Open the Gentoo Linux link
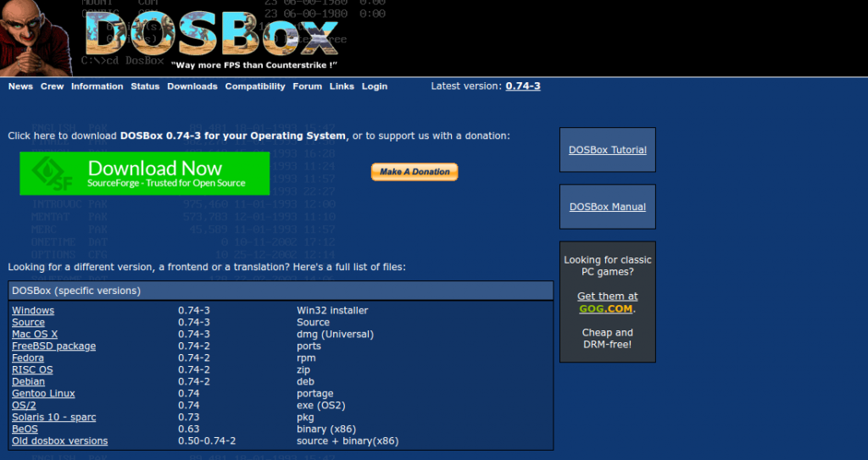Viewport: 868px width, 460px height. tap(43, 394)
